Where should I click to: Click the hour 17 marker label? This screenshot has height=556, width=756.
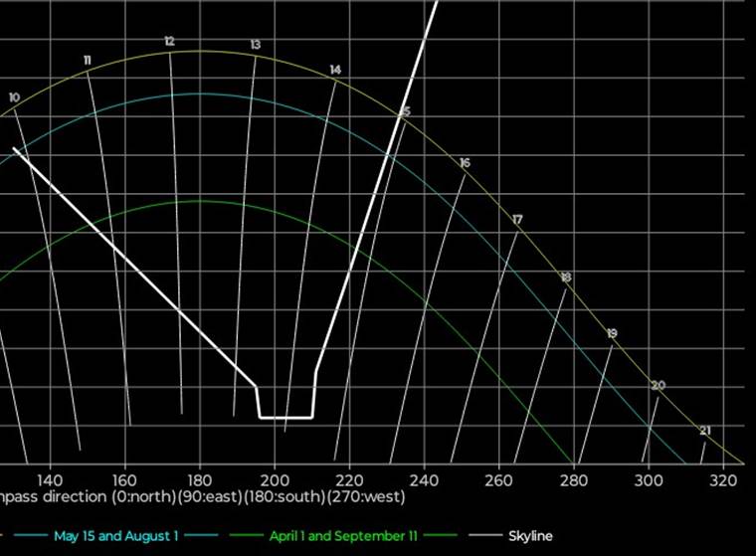pyautogui.click(x=517, y=219)
